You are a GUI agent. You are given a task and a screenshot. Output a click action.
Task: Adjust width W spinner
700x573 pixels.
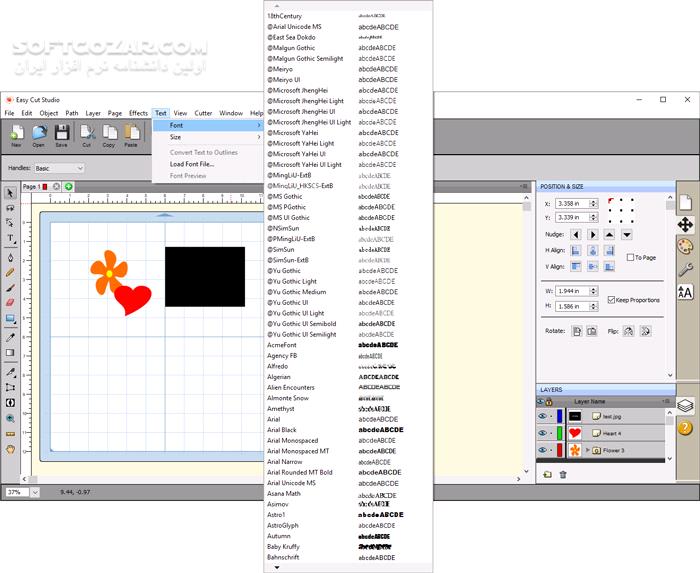click(x=593, y=291)
